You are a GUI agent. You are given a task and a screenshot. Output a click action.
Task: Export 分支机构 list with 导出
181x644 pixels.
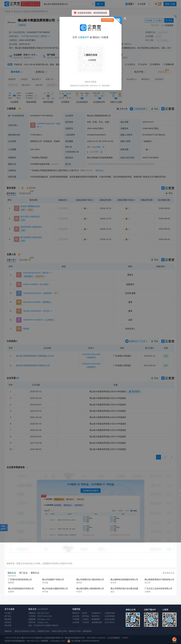[155, 342]
